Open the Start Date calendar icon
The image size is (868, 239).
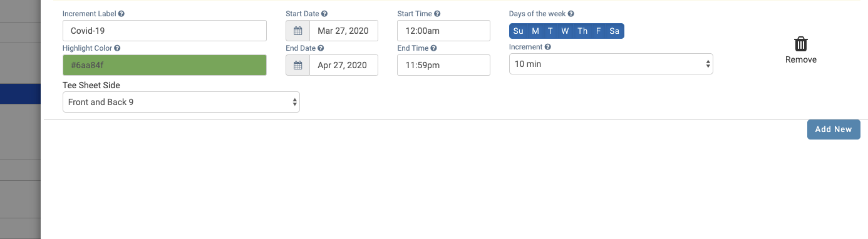point(298,31)
